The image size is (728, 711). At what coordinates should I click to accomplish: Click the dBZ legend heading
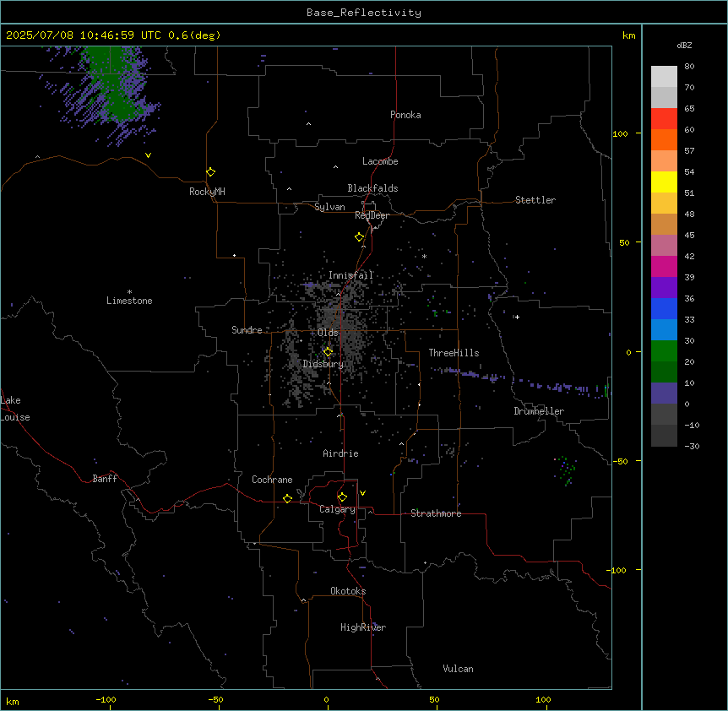[x=684, y=45]
